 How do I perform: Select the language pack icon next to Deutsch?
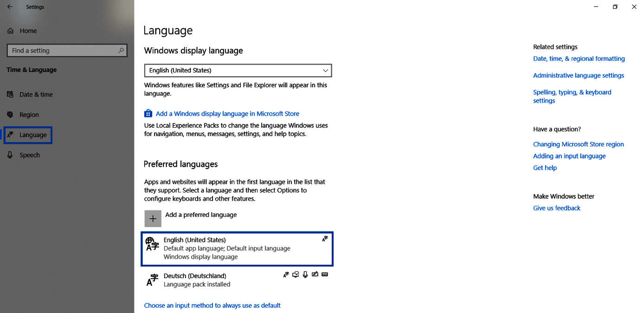[x=286, y=274]
